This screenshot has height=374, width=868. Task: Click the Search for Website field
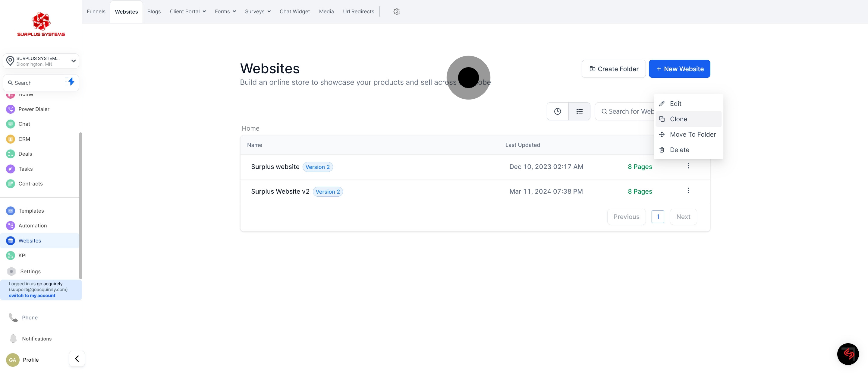click(627, 111)
